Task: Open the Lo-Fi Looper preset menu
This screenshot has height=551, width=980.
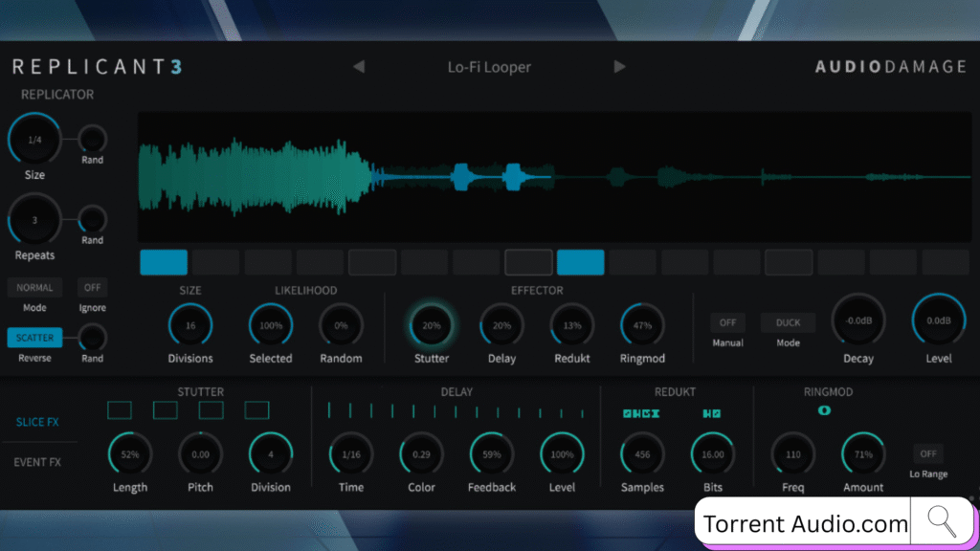Action: click(x=489, y=67)
